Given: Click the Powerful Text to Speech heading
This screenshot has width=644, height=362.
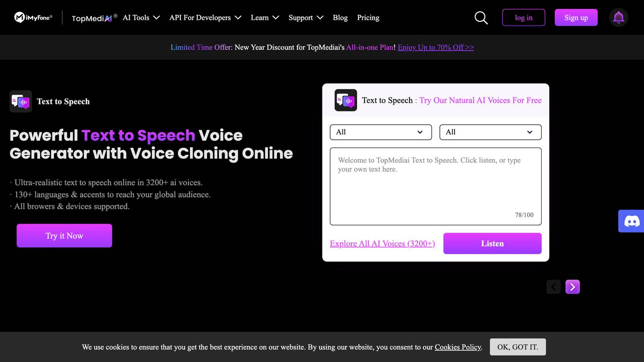Looking at the screenshot, I should [x=151, y=144].
